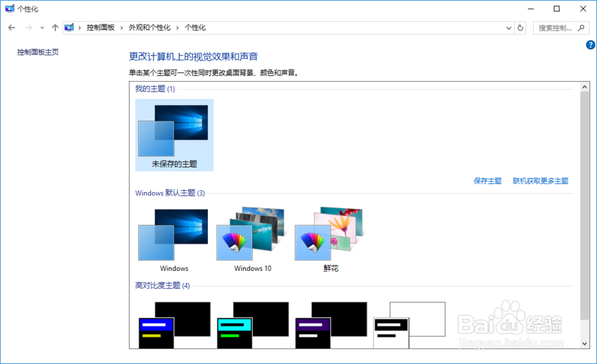Click the control panel icon in address bar

(69, 27)
